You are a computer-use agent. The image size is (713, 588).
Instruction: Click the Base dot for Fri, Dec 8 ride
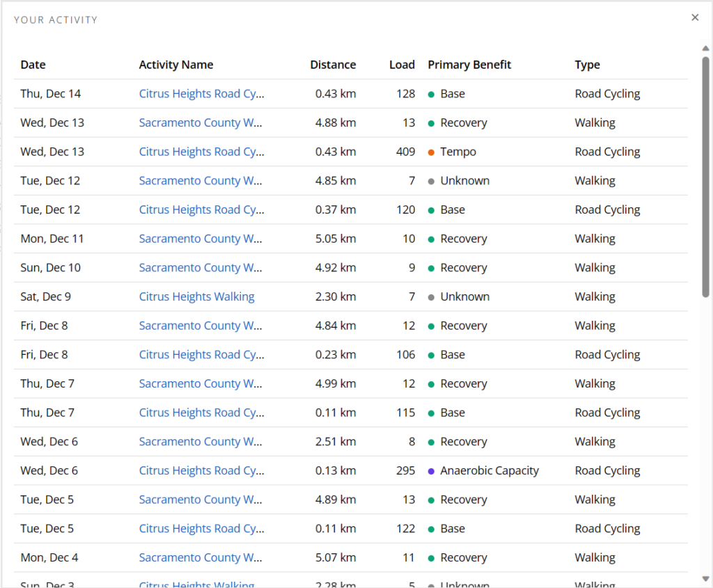pos(430,354)
